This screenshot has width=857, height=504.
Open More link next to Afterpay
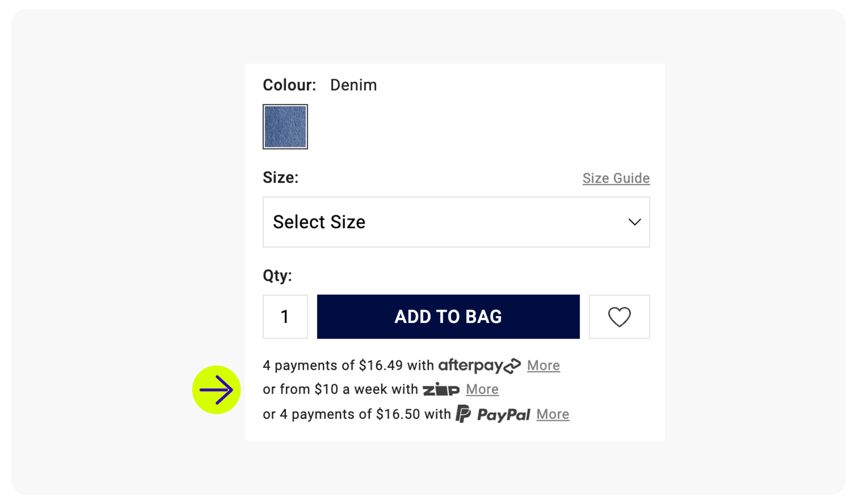543,365
